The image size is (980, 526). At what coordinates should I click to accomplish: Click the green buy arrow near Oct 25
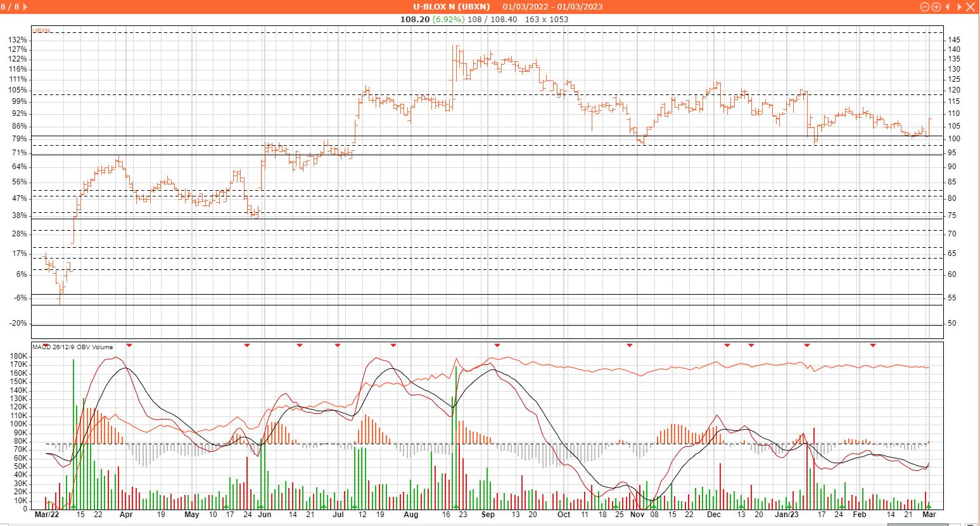pos(615,507)
